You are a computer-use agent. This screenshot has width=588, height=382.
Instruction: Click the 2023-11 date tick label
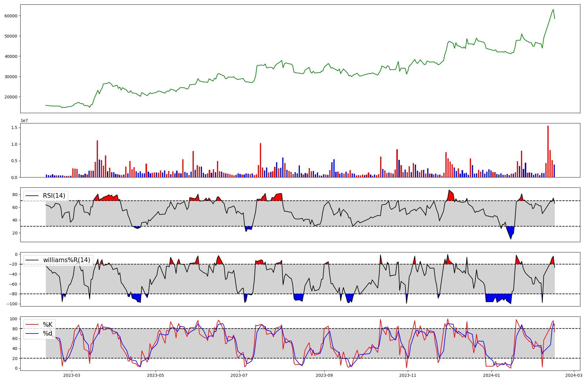(408, 375)
